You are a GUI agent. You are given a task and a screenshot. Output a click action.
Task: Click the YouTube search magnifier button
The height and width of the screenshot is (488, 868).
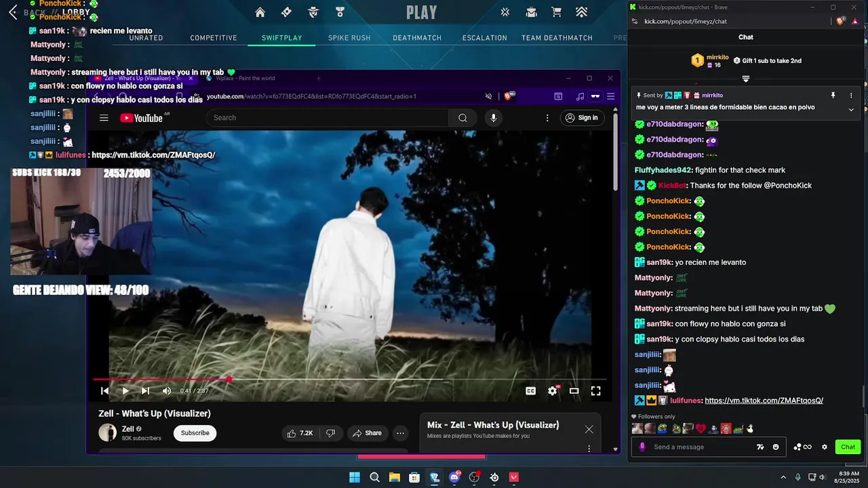(462, 118)
